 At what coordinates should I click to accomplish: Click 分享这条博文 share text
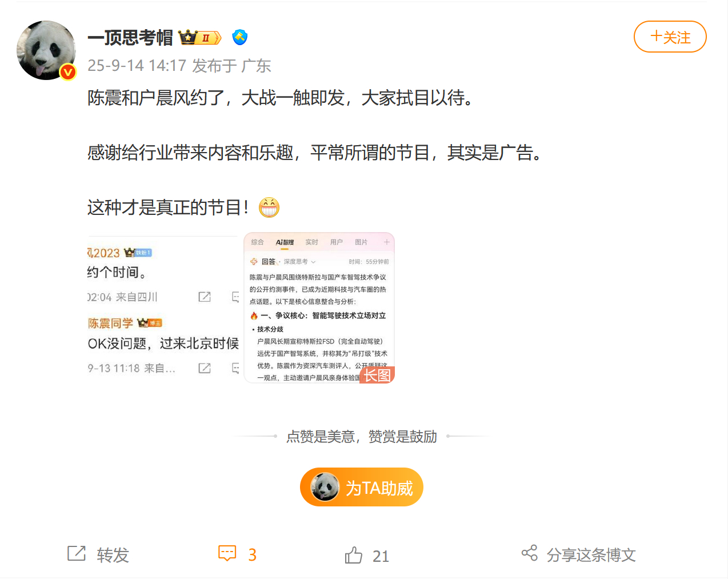(x=591, y=555)
